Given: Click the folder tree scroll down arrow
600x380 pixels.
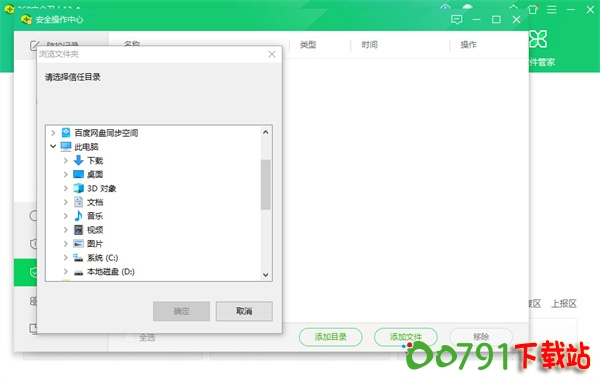Looking at the screenshot, I should [266, 275].
